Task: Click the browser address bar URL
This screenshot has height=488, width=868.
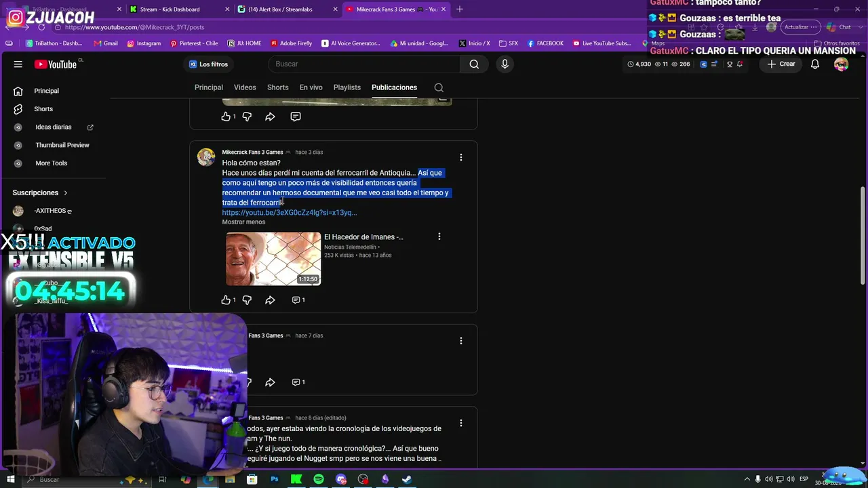Action: click(x=134, y=27)
